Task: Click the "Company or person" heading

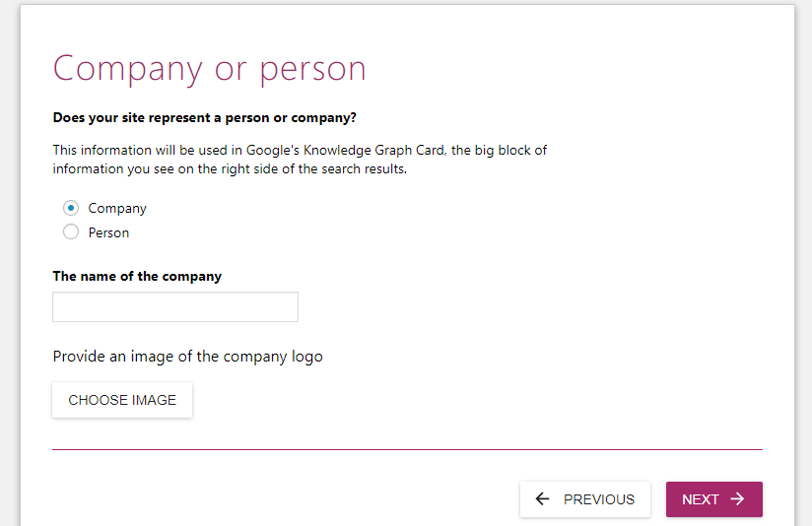Action: coord(209,69)
